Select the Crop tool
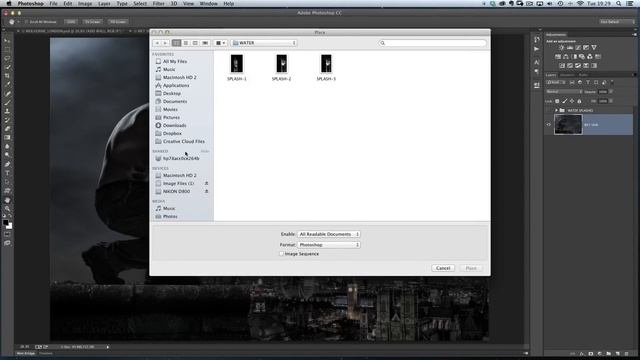Screen dimensions: 640x360 pos(7,76)
